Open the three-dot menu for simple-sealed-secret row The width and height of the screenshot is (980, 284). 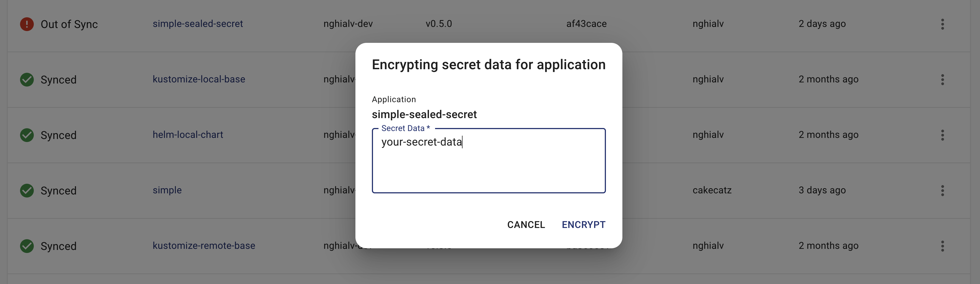[x=942, y=24]
